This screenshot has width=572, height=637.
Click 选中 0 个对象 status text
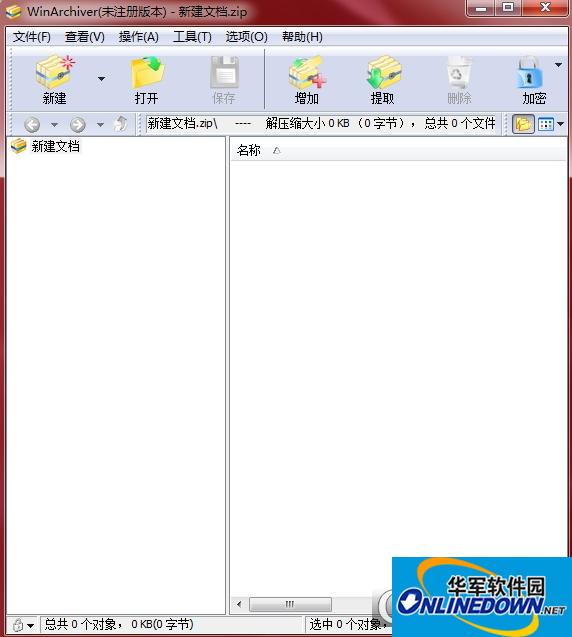click(345, 624)
